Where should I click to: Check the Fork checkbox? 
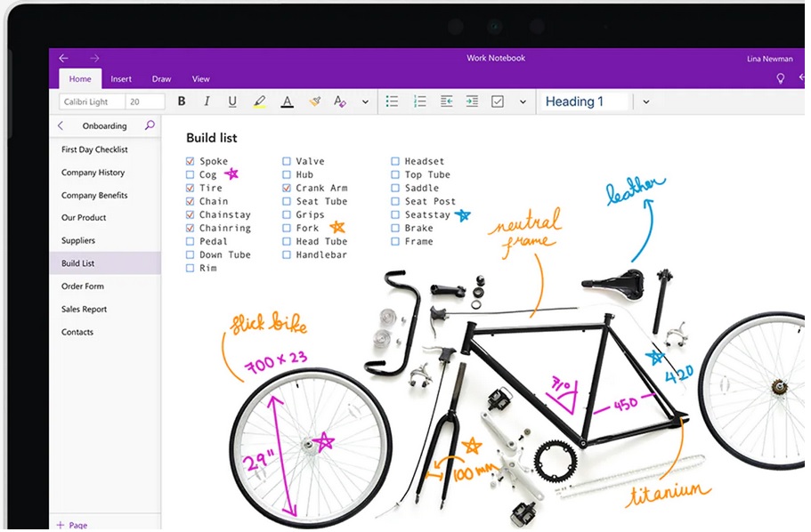pos(287,228)
